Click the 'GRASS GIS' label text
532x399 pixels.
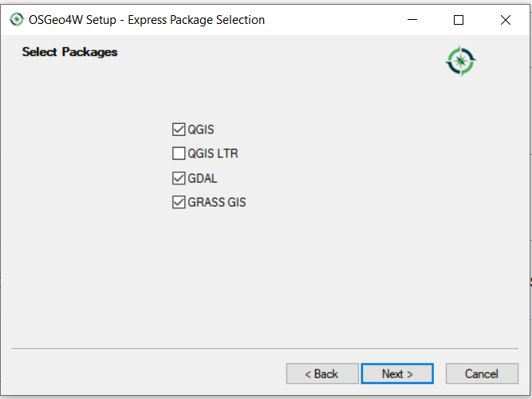pos(217,202)
